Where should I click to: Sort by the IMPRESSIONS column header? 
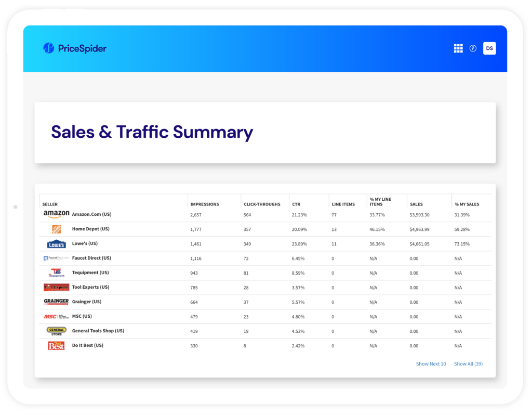point(205,204)
